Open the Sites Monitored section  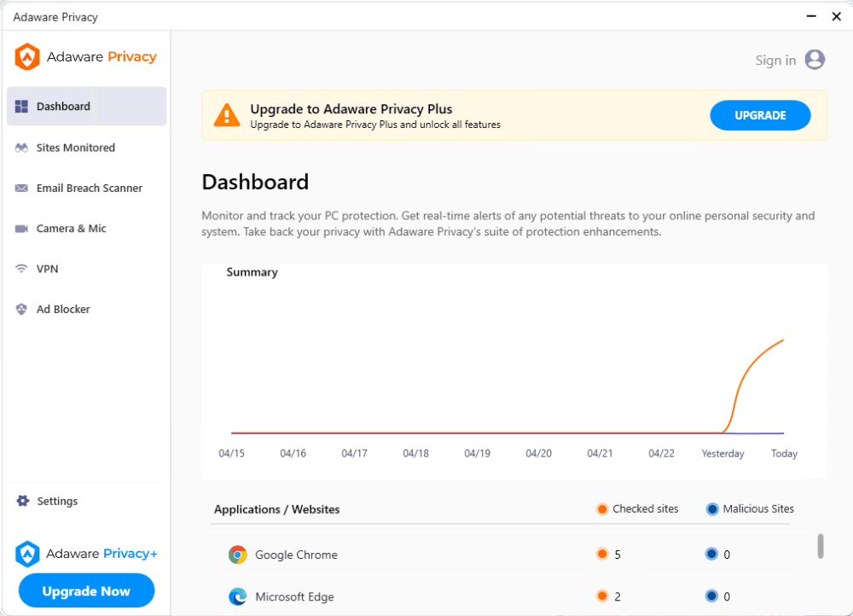pyautogui.click(x=75, y=148)
